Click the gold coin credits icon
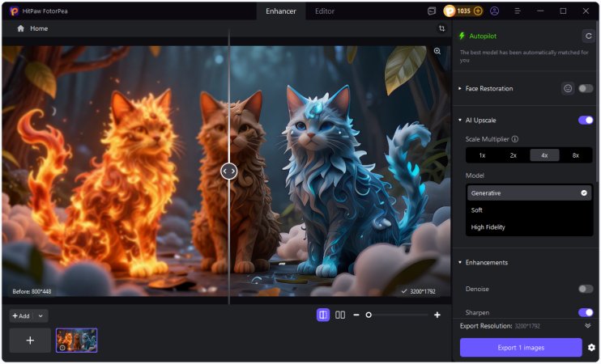The width and height of the screenshot is (601, 364). coord(450,11)
